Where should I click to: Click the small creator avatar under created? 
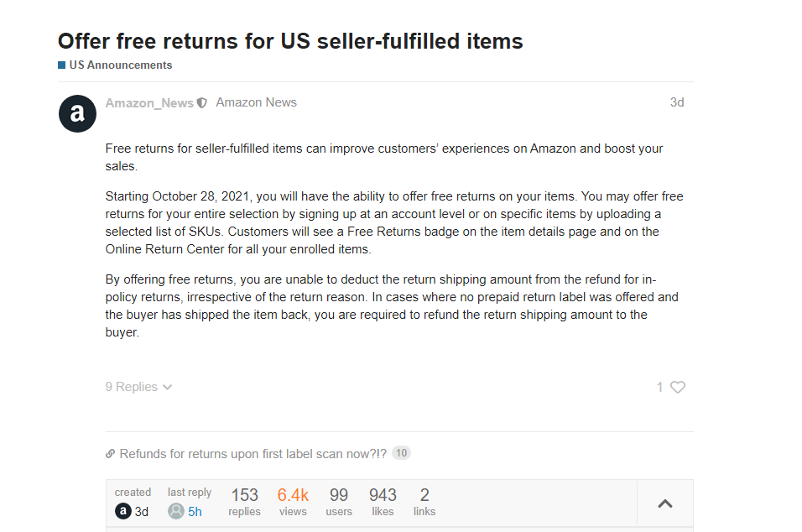(122, 511)
